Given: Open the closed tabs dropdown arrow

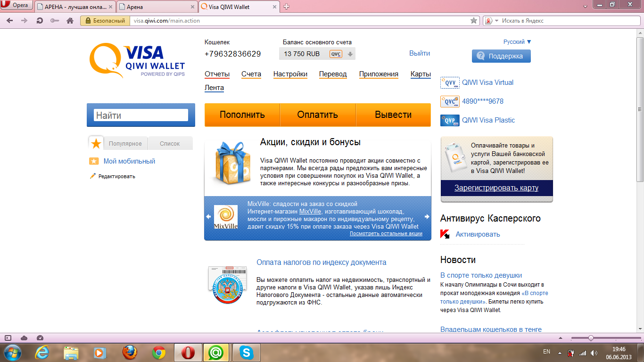Looking at the screenshot, I should 586,6.
